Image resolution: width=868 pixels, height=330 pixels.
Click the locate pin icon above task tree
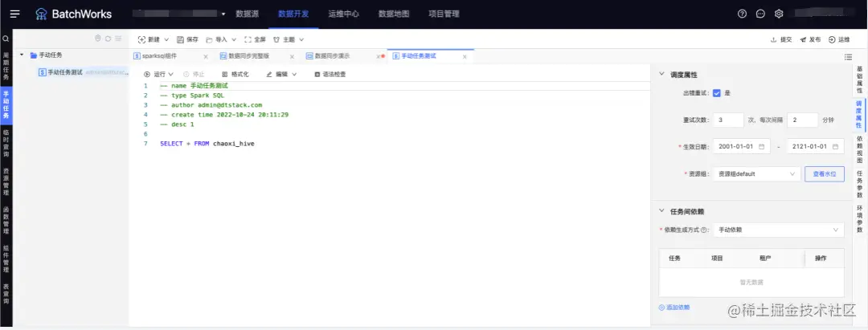(98, 39)
